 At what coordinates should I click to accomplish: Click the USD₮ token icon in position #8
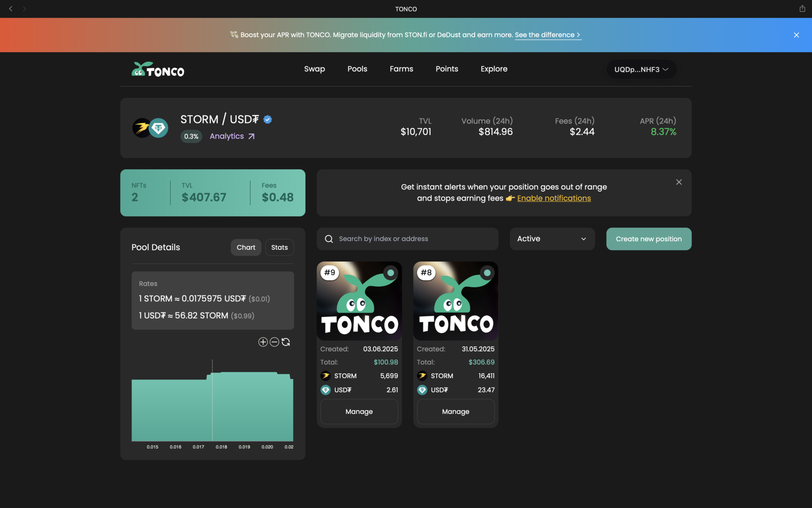click(422, 390)
